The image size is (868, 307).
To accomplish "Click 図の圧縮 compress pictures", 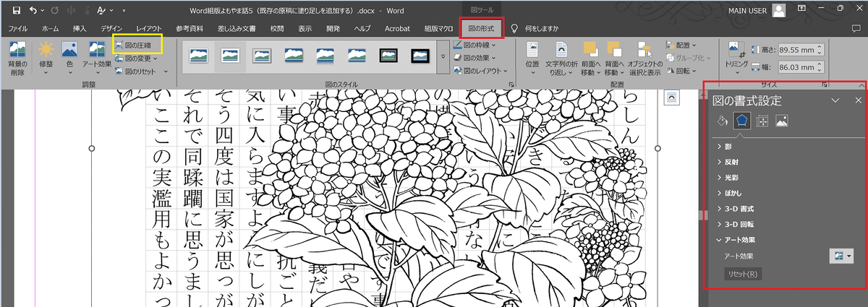I will (133, 45).
